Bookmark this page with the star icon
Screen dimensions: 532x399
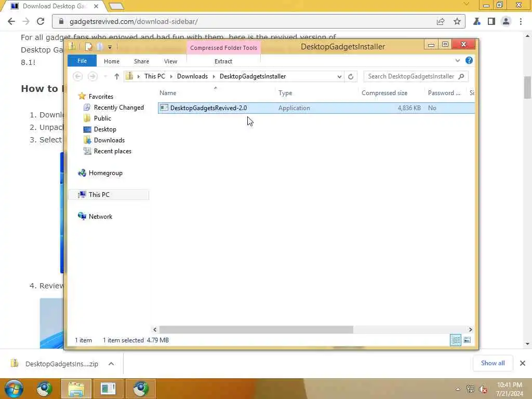coord(457,22)
